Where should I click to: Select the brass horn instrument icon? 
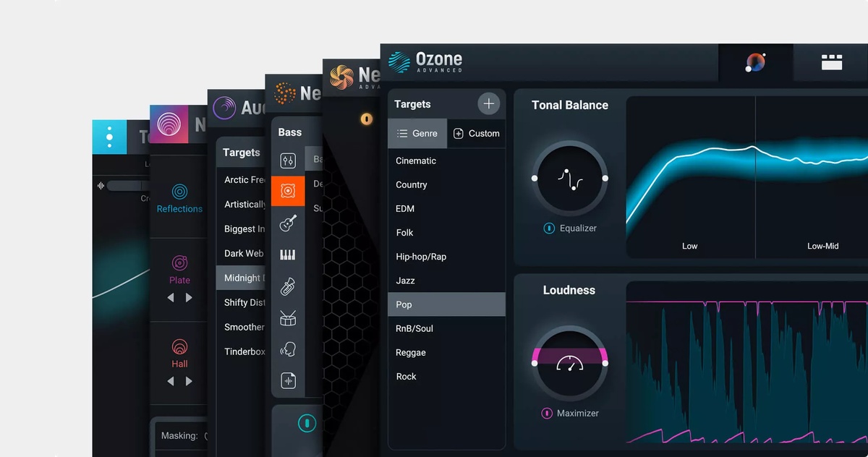pos(288,286)
